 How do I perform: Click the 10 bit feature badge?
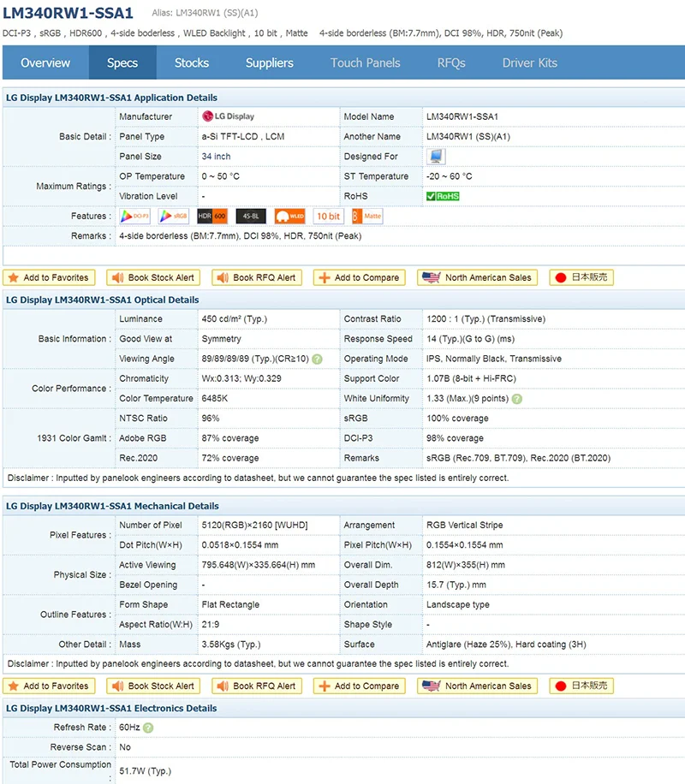pyautogui.click(x=328, y=217)
